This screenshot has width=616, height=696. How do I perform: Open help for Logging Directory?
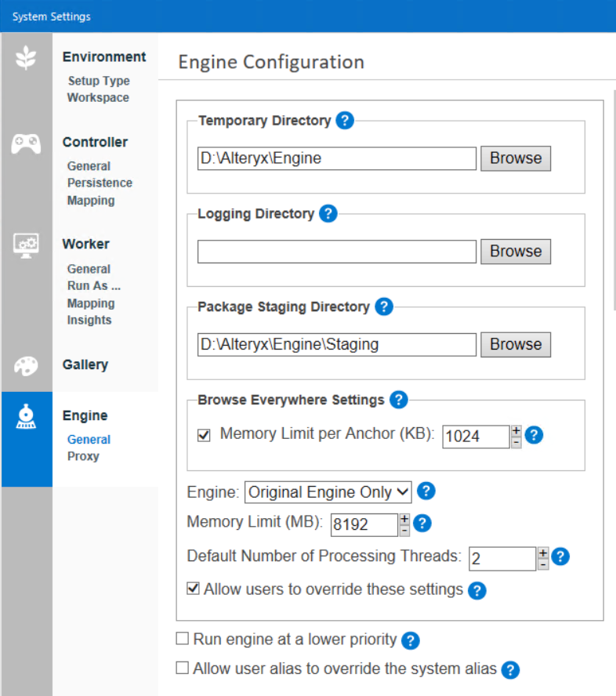328,214
